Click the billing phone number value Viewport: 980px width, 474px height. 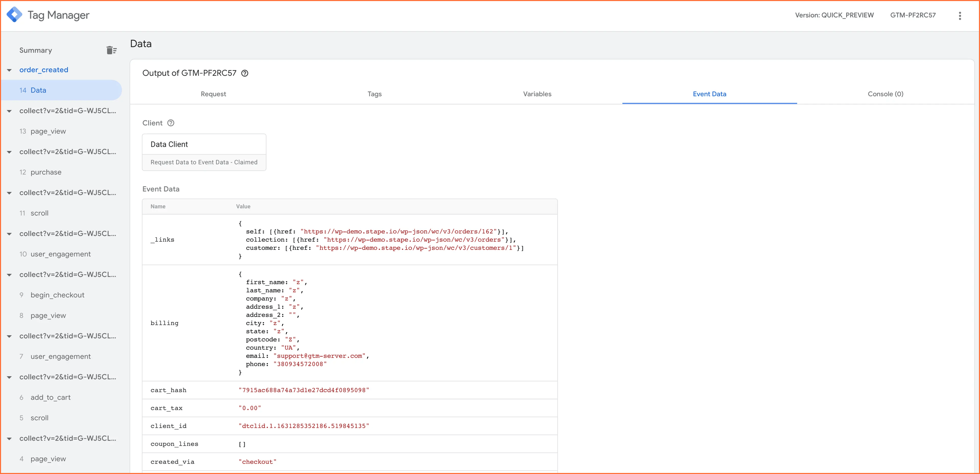click(300, 364)
